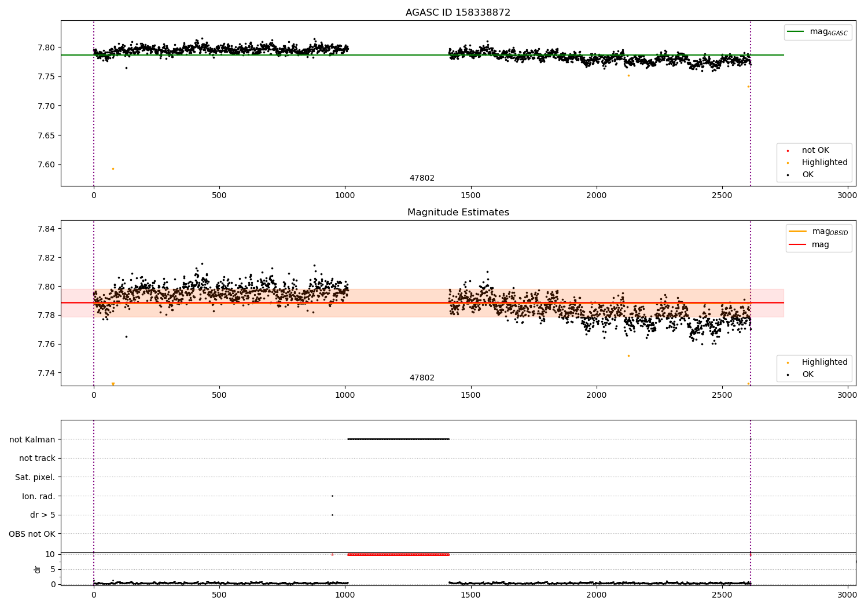Click the "1500" x tick under the top panel

pyautogui.click(x=470, y=196)
